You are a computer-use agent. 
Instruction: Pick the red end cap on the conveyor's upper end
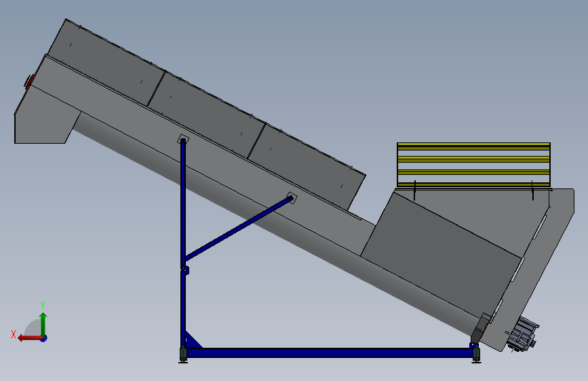(x=29, y=81)
